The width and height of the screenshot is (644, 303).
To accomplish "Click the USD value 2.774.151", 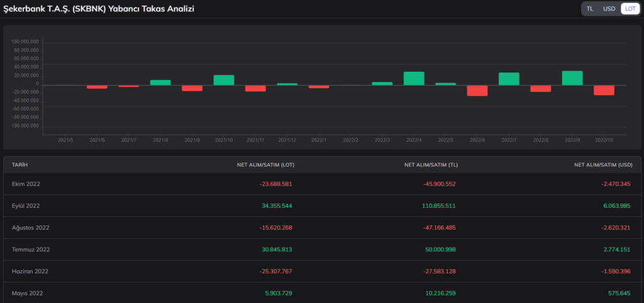I will pos(616,249).
